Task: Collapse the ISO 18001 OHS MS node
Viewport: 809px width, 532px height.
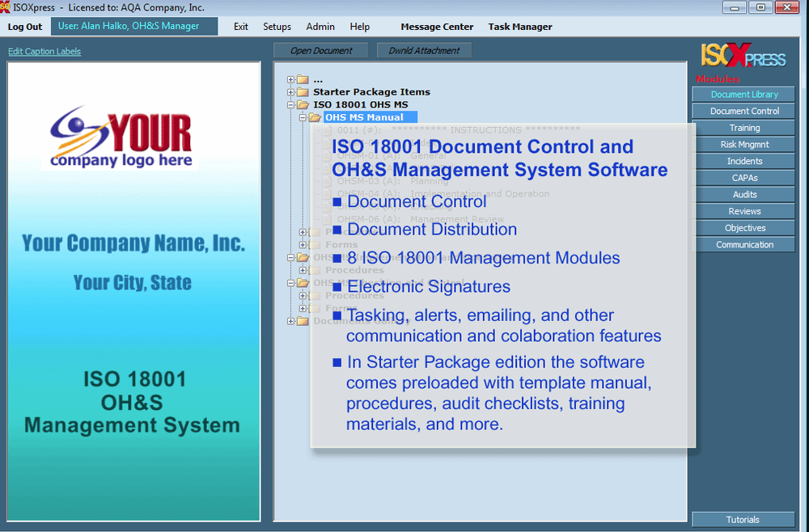Action: pos(290,104)
